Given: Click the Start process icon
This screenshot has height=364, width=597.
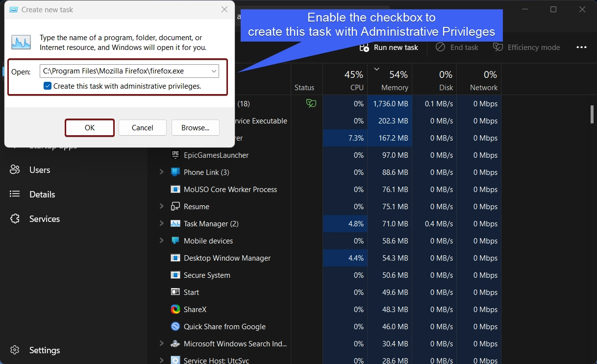Looking at the screenshot, I should click(x=175, y=292).
